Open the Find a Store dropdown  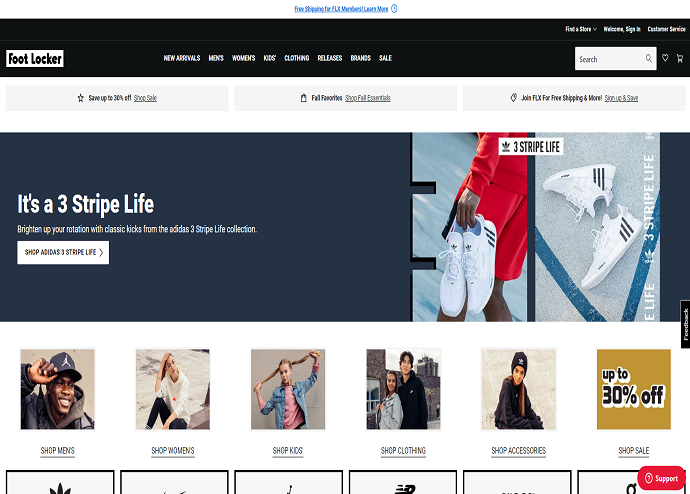[x=581, y=29]
